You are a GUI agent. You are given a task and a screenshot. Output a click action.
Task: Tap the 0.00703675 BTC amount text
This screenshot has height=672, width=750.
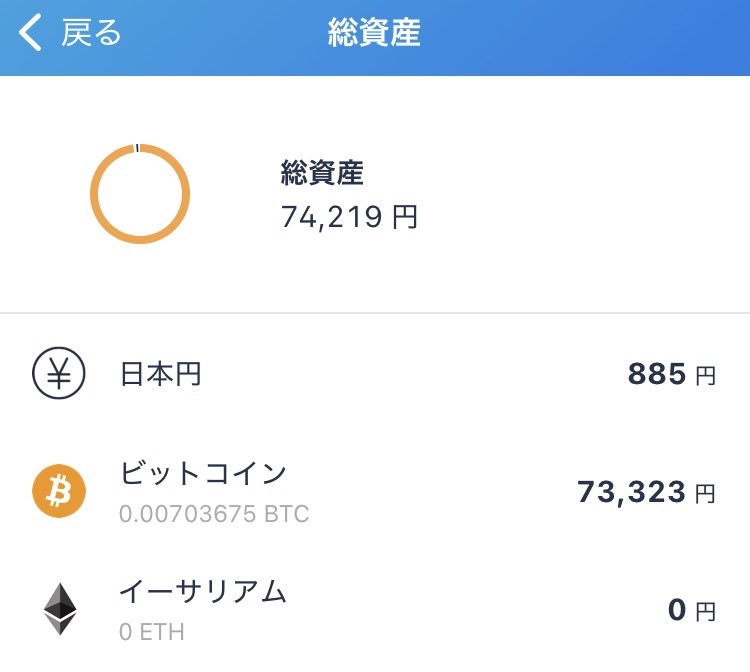(x=214, y=515)
